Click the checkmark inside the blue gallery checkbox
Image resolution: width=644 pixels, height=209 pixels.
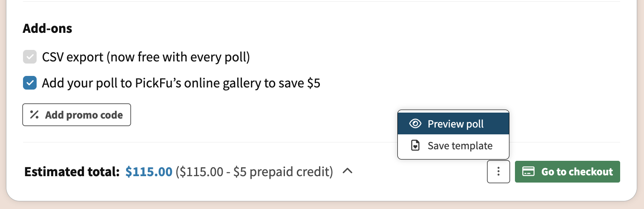[30, 83]
